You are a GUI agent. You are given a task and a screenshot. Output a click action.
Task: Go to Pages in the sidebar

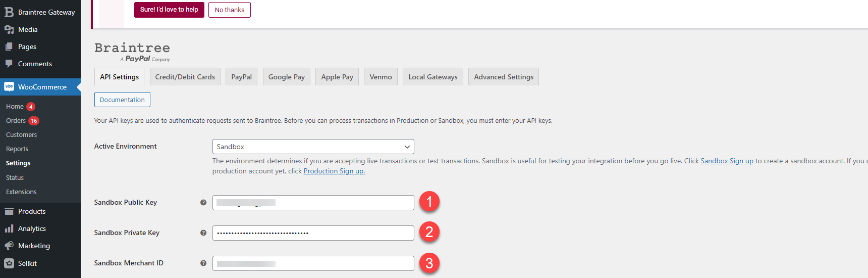point(40,47)
